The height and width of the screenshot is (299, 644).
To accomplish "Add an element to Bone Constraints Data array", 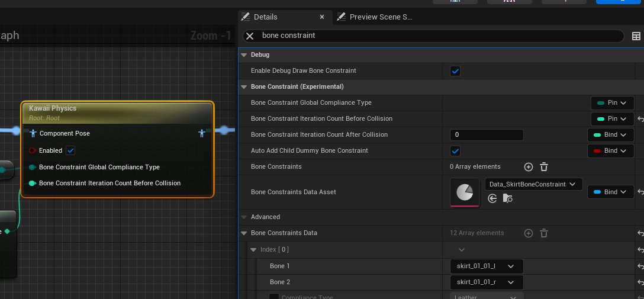I will coord(529,233).
